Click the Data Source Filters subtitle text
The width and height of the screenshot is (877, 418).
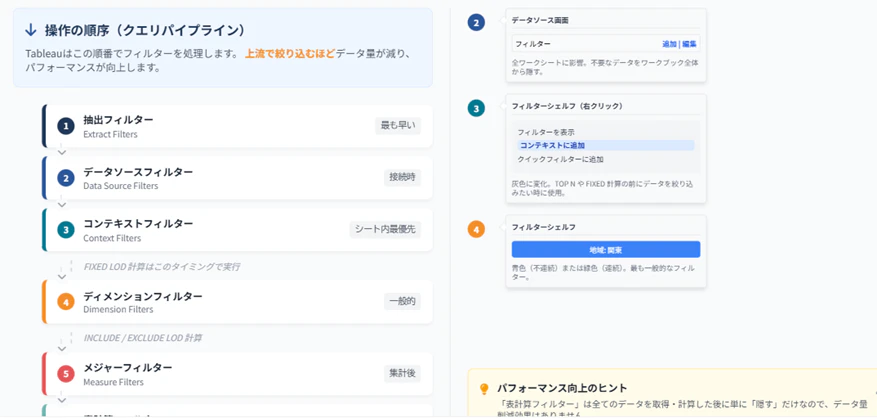tap(121, 186)
